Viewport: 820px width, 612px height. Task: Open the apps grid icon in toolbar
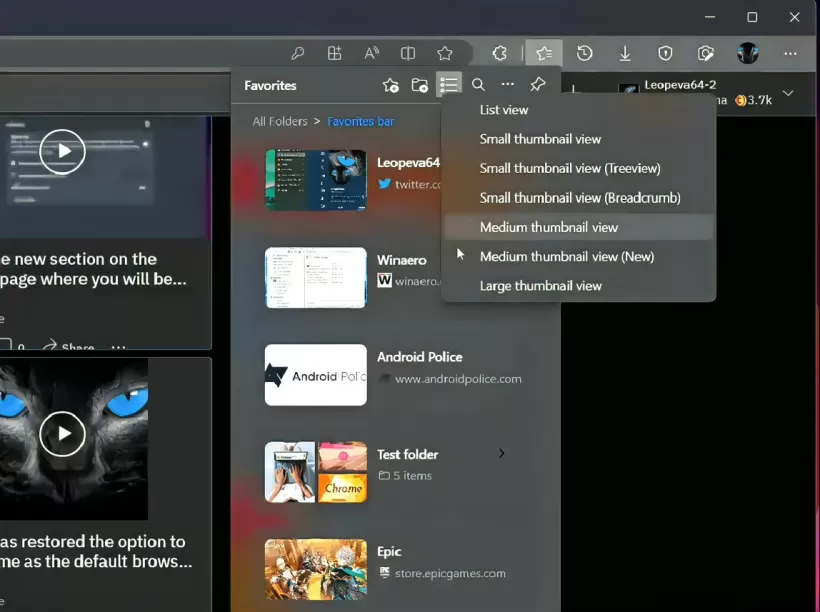(x=334, y=53)
